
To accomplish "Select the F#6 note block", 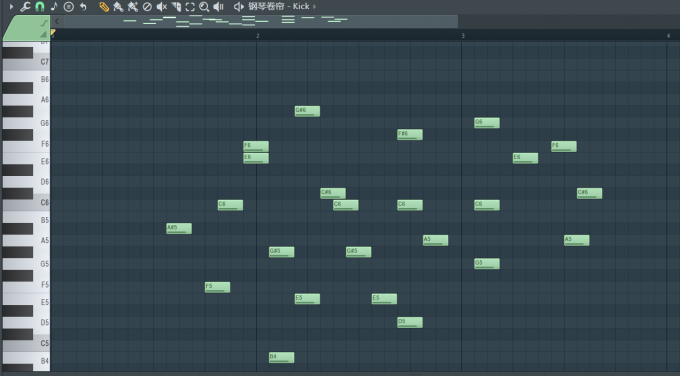I will coord(410,135).
